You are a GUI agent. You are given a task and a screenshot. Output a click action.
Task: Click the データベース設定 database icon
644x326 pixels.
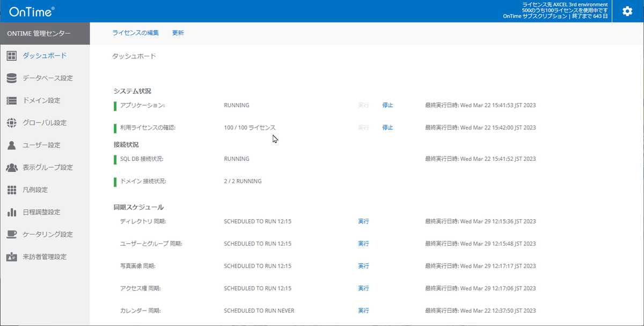11,78
